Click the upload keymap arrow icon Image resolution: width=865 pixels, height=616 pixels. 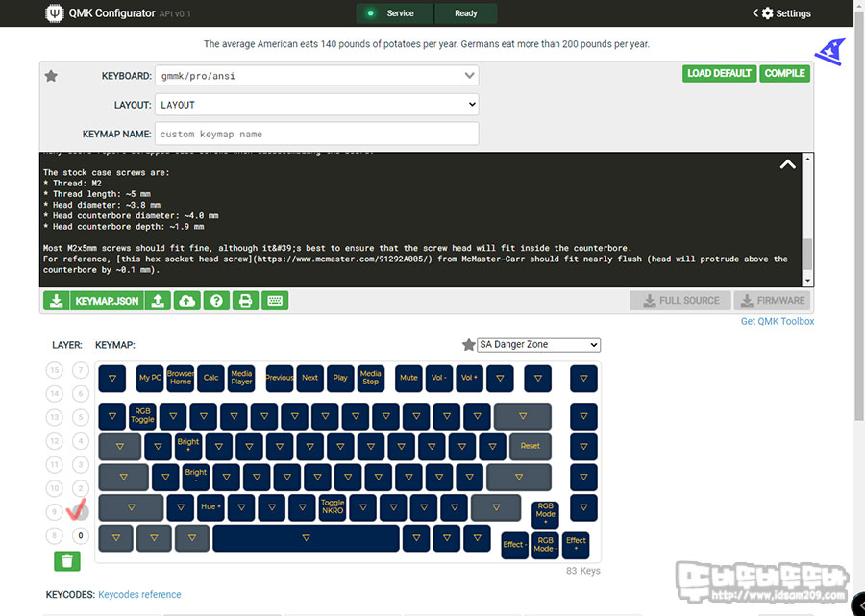(158, 301)
